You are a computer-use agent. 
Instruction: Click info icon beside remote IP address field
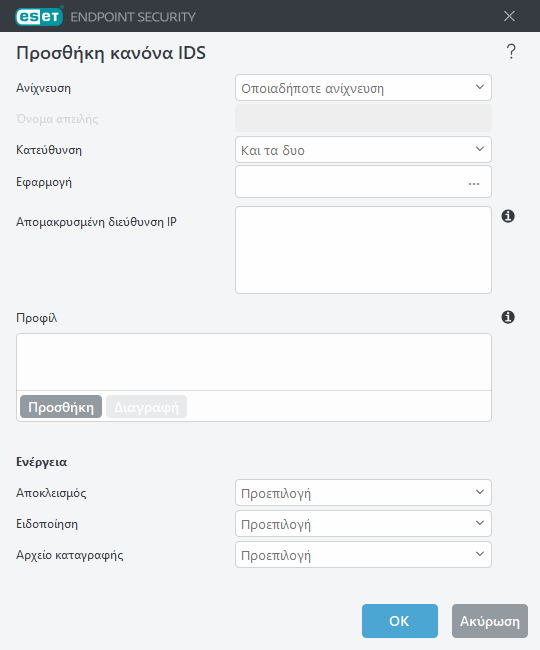point(508,216)
